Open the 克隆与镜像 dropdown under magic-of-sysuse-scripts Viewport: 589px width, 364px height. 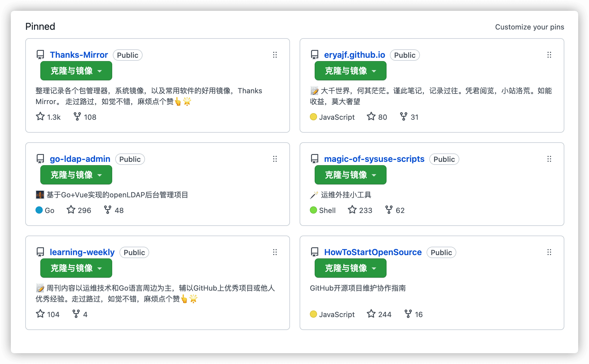(350, 175)
